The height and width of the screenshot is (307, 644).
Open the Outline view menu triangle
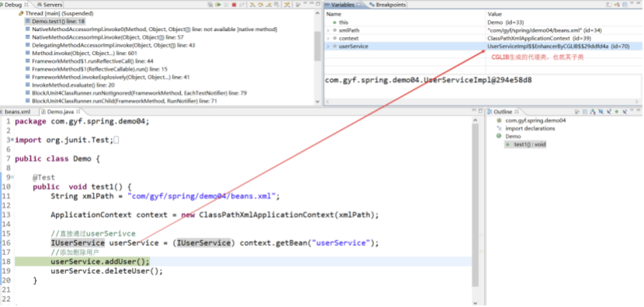tap(632, 110)
